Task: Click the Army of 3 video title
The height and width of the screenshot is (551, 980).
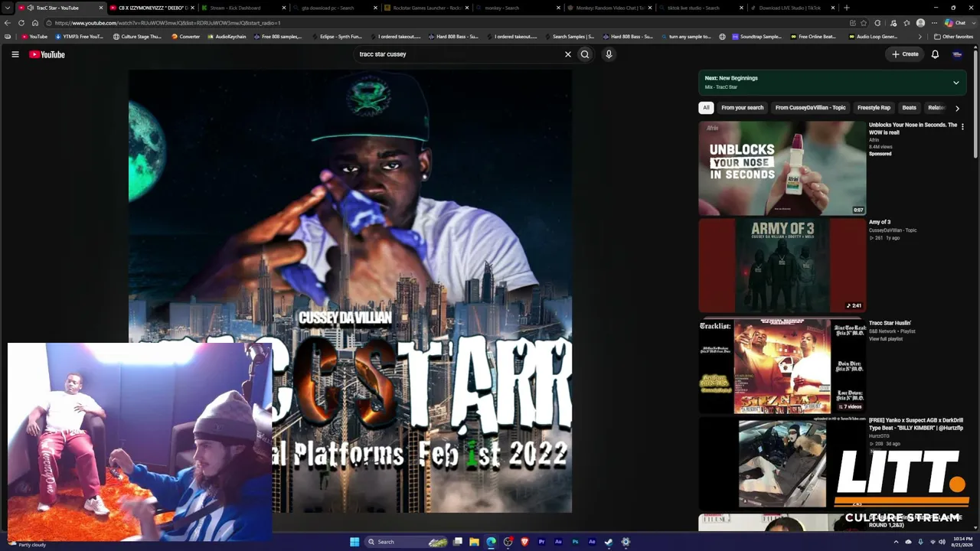Action: 880,222
